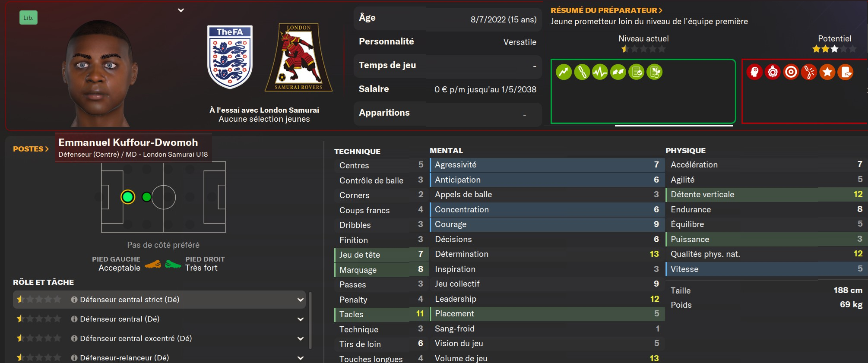Click the red bullseye target icon
Image resolution: width=868 pixels, height=363 pixels.
tap(791, 72)
